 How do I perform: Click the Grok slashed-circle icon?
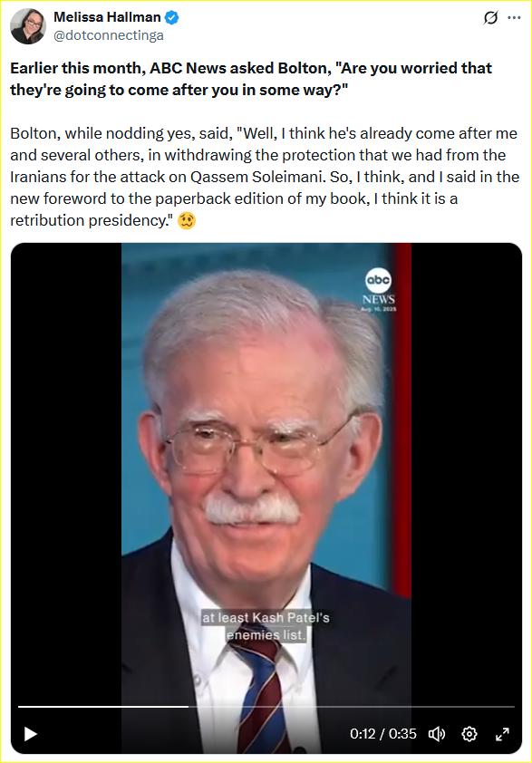pos(490,17)
